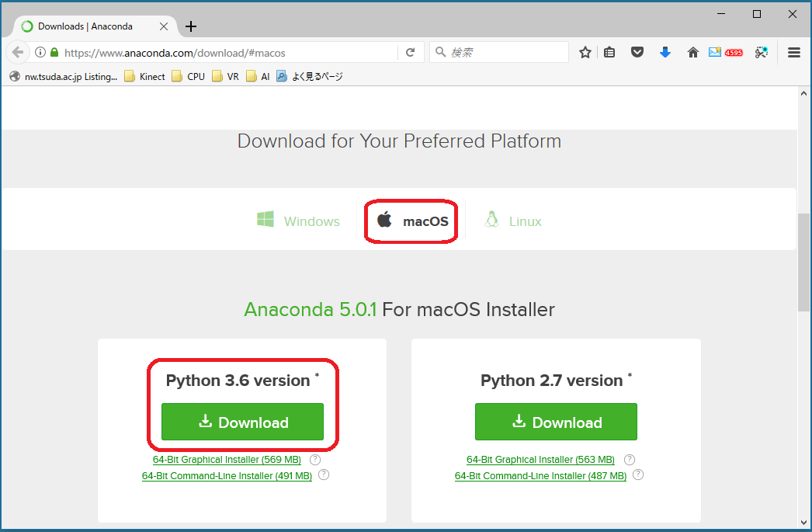Image resolution: width=812 pixels, height=532 pixels.
Task: Go to the home page icon
Action: pos(693,53)
